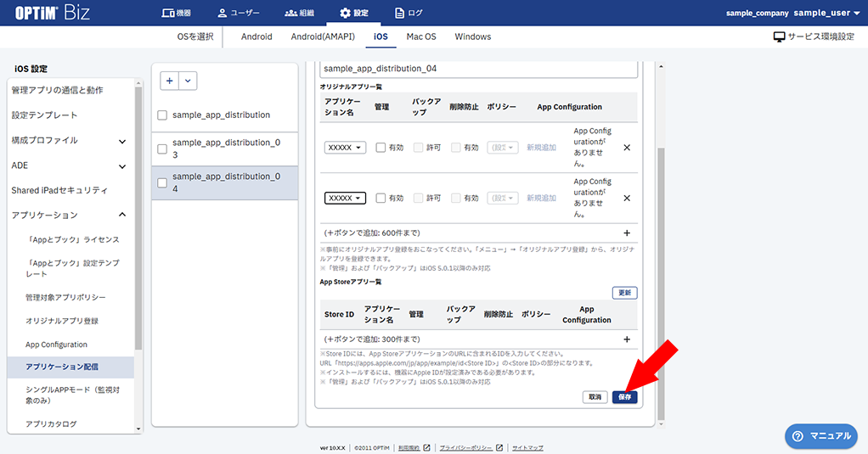Switch to the Android tab
This screenshot has width=868, height=454.
(x=256, y=36)
